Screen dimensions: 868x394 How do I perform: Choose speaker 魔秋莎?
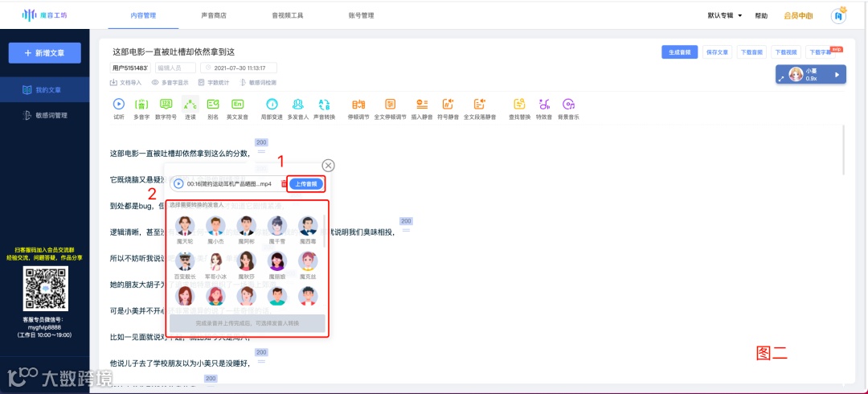pyautogui.click(x=247, y=265)
